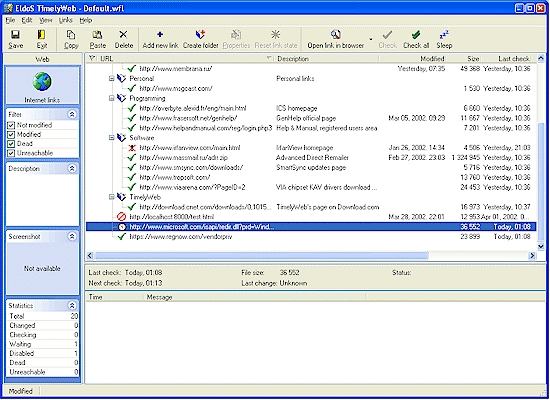Click the vertical scrollbar down arrow
The image size is (550, 400).
541,246
